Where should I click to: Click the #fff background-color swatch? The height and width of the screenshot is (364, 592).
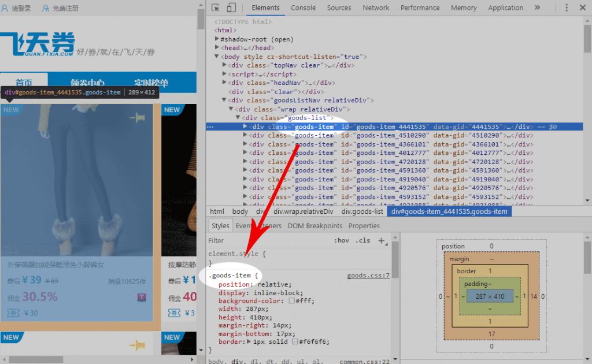293,301
